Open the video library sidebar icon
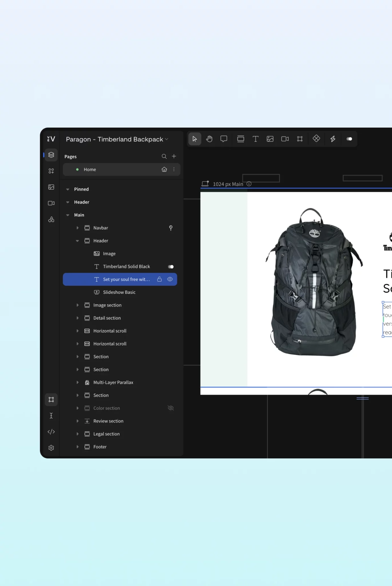The width and height of the screenshot is (392, 586). point(51,203)
